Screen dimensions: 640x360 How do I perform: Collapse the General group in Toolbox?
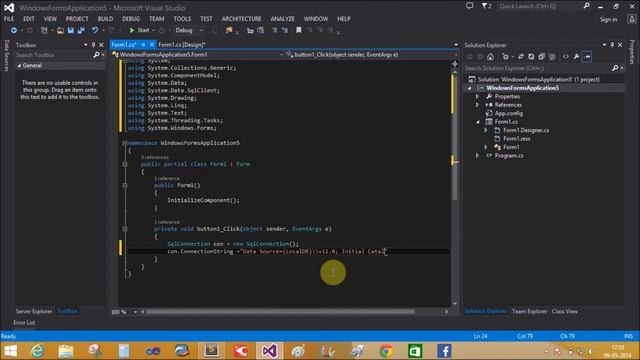[x=19, y=65]
